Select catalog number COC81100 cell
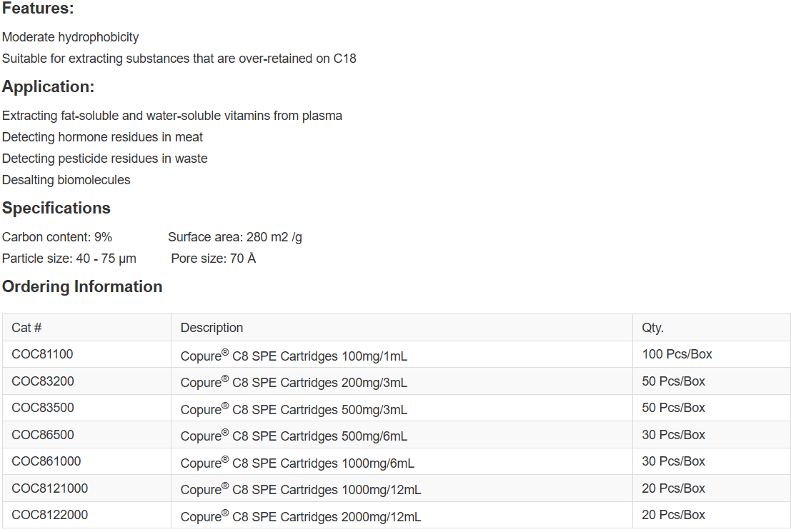This screenshot has height=532, width=791. (42, 354)
